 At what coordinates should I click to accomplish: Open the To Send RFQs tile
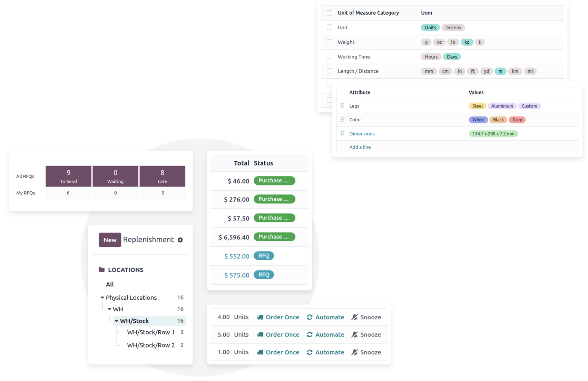(x=68, y=176)
